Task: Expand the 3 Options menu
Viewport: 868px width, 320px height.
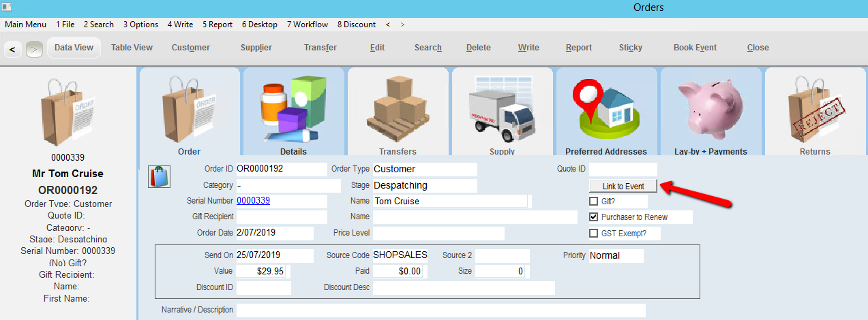Action: coord(140,25)
